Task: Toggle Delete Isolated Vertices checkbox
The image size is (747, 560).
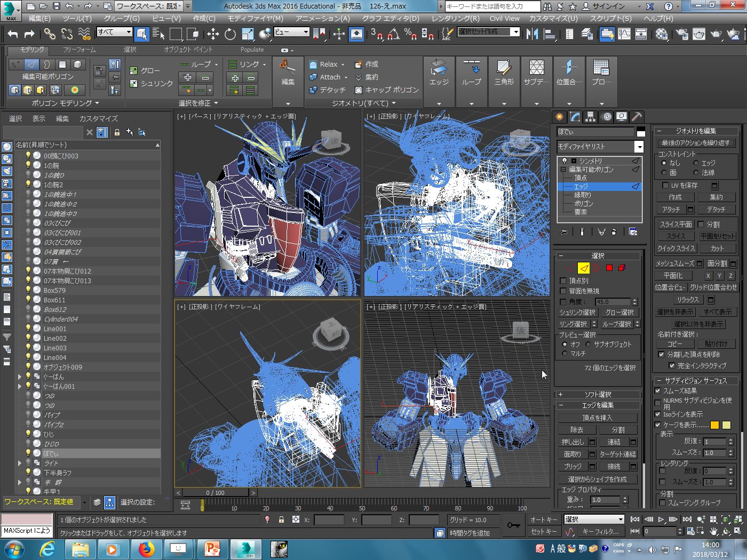Action: pyautogui.click(x=662, y=354)
